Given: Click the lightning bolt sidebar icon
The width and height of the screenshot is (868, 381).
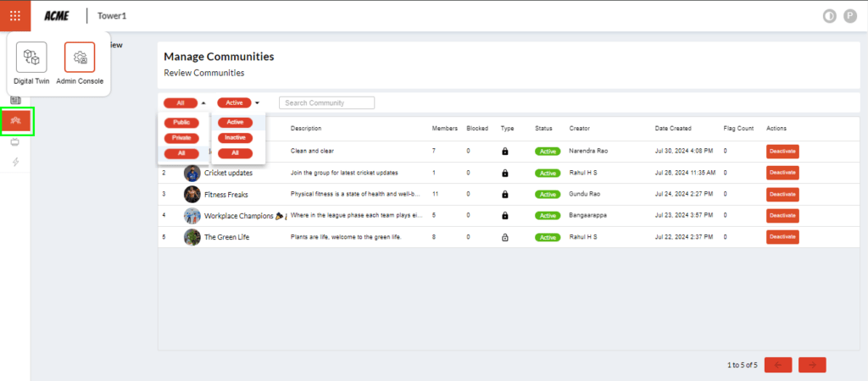Looking at the screenshot, I should pos(15,162).
